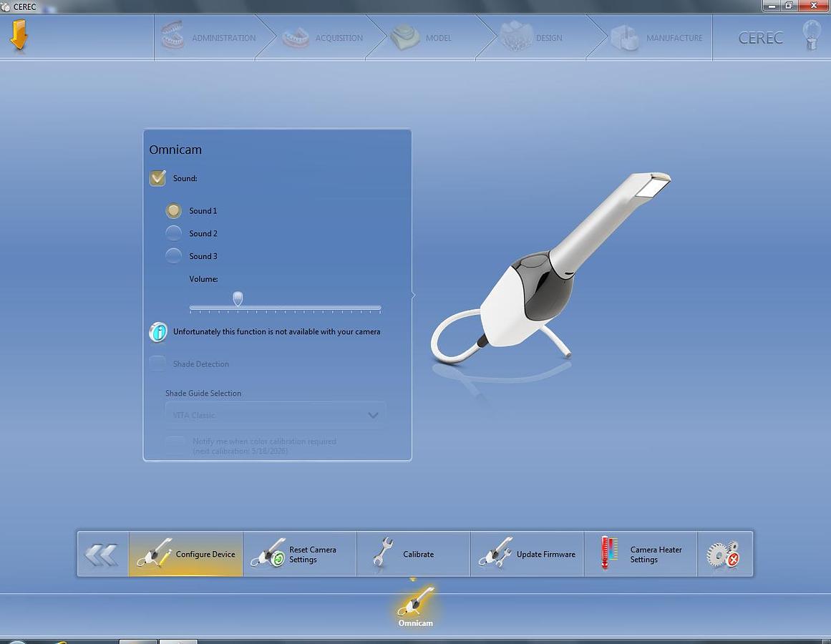Click Update Firmware
The width and height of the screenshot is (831, 644).
click(527, 554)
